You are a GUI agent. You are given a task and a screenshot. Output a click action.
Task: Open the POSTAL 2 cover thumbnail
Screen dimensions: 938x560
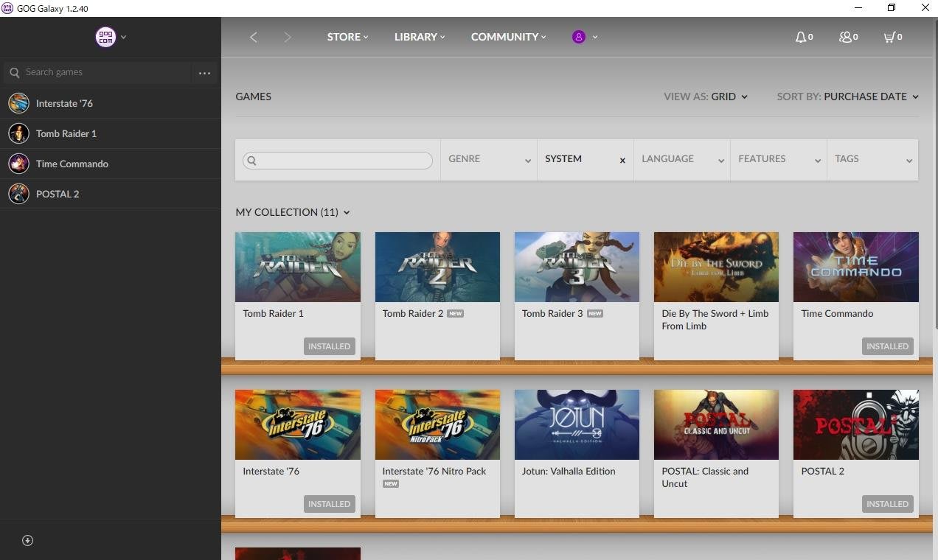pyautogui.click(x=856, y=424)
